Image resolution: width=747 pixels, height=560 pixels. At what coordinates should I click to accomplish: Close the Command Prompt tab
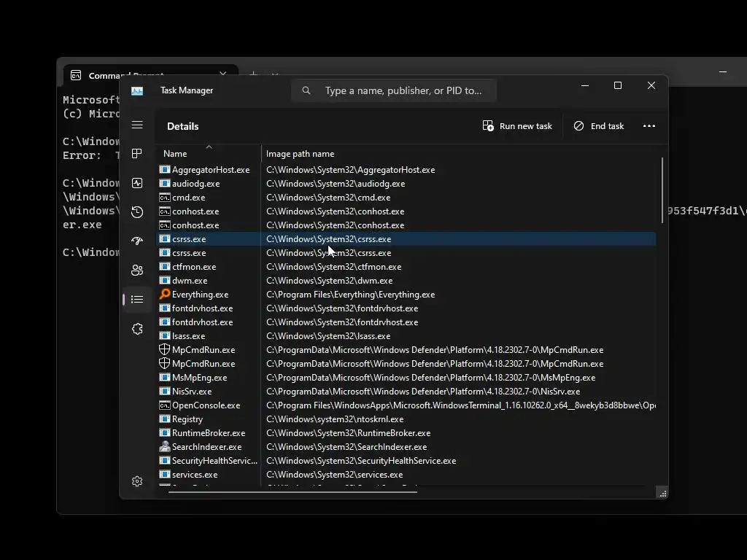click(x=223, y=74)
